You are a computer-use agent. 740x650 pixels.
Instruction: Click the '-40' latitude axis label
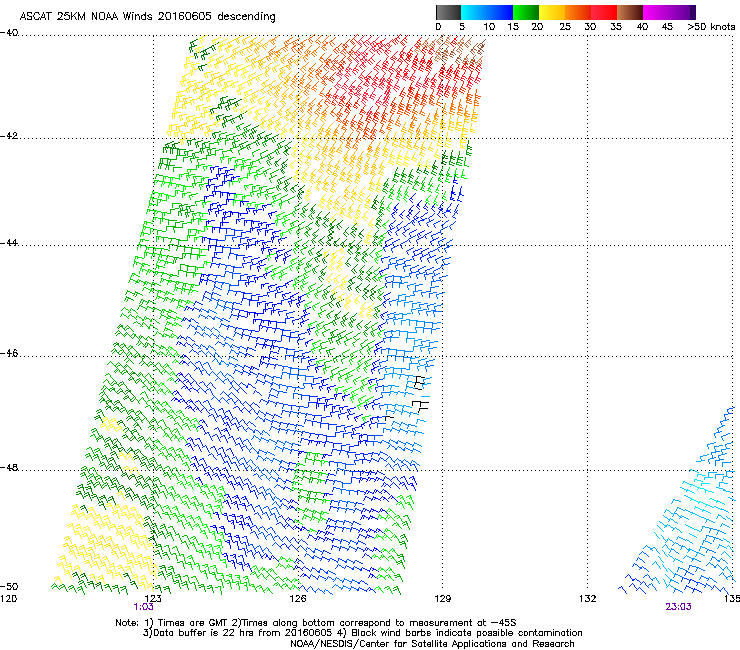point(9,33)
